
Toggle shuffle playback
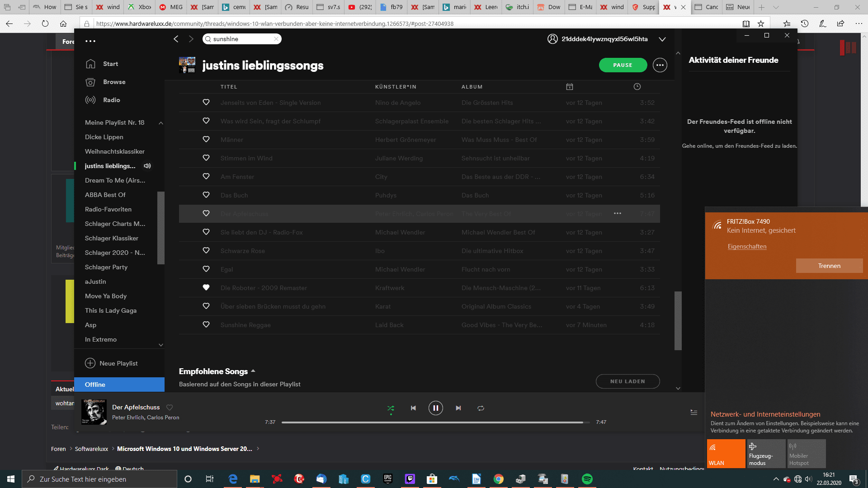(391, 408)
